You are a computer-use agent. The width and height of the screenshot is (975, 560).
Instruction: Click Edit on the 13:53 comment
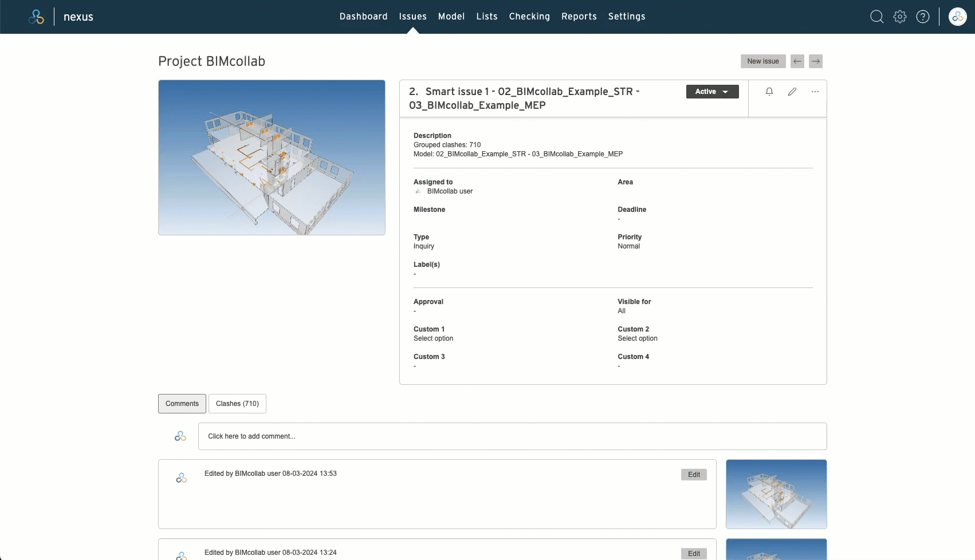tap(694, 475)
